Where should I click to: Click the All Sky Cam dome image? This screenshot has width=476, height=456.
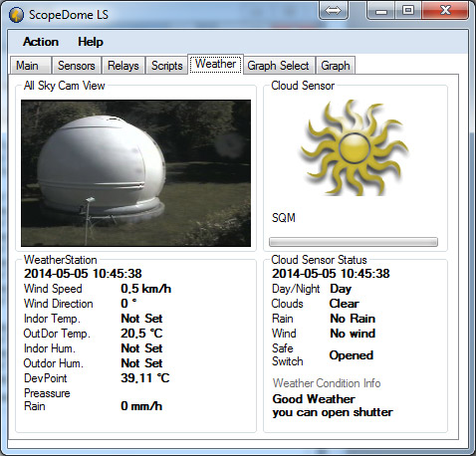pos(135,173)
